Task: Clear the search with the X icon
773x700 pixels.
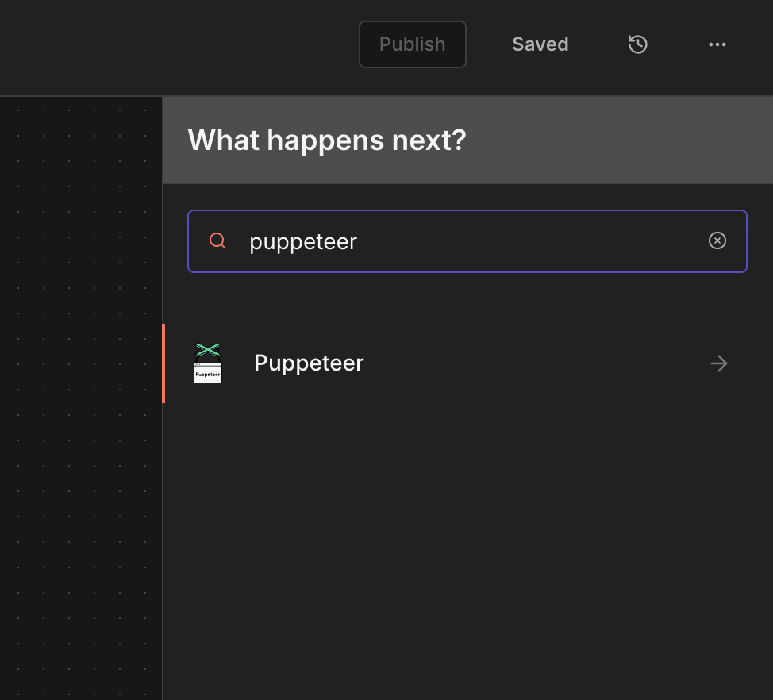Action: coord(717,240)
